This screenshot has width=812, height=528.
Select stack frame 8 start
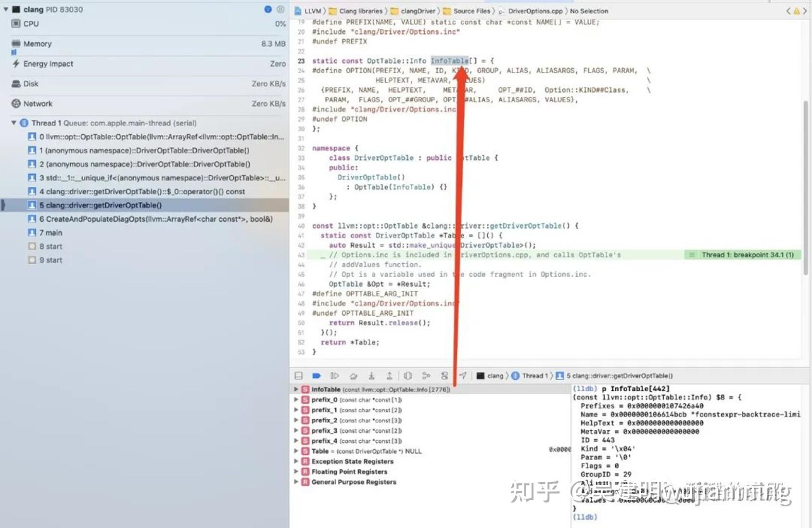tap(144, 246)
